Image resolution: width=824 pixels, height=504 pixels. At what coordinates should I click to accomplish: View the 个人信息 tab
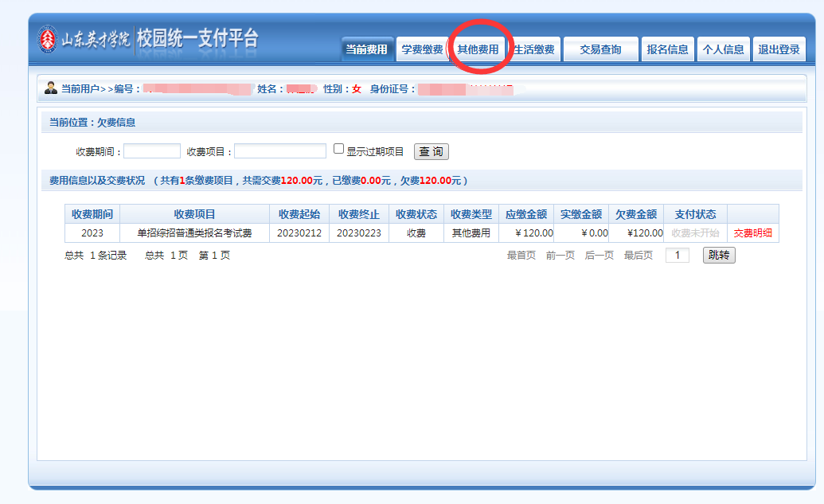[x=723, y=49]
